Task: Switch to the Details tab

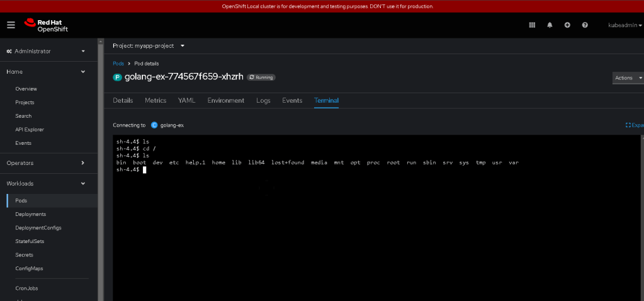Action: coord(123,101)
